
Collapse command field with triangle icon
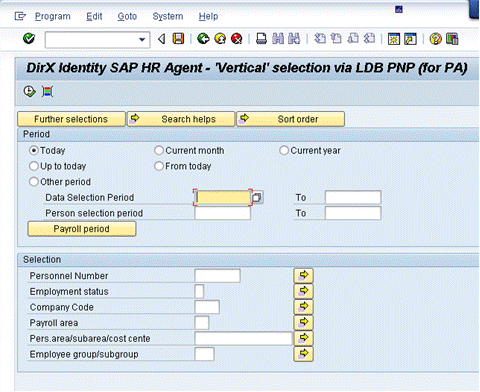tap(162, 39)
